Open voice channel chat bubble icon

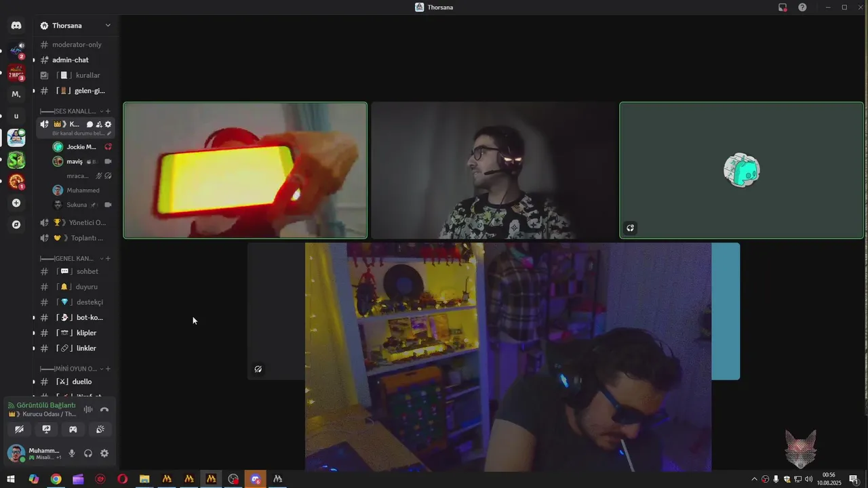tap(90, 124)
